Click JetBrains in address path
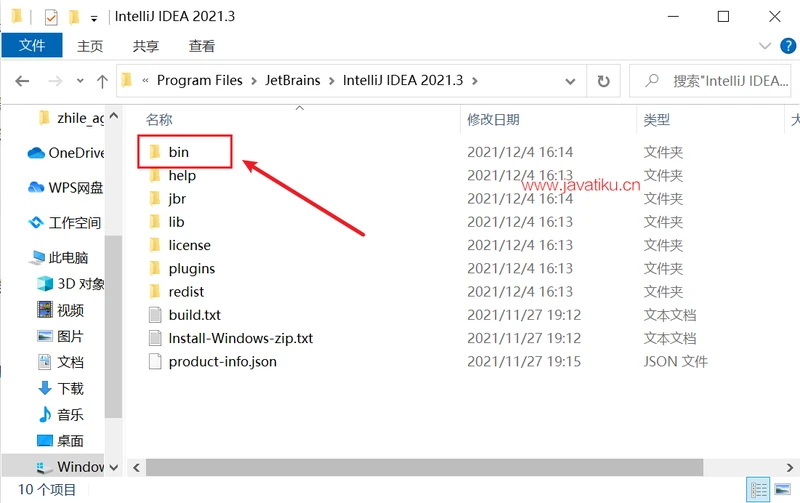This screenshot has height=503, width=800. coord(292,80)
